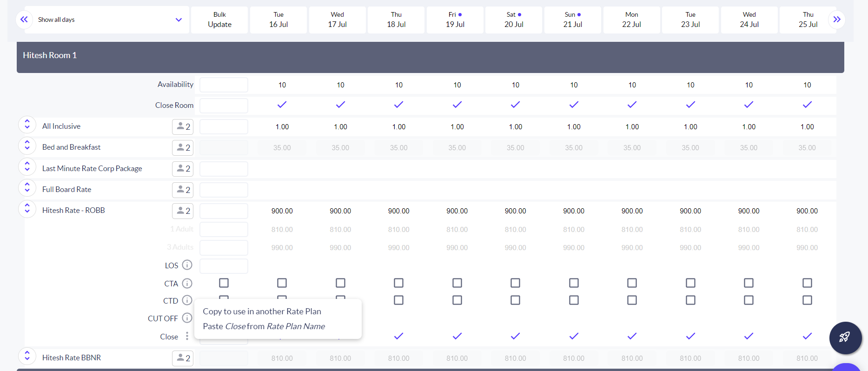
Task: Check CTD checkbox for 18 Jul
Action: tap(398, 300)
